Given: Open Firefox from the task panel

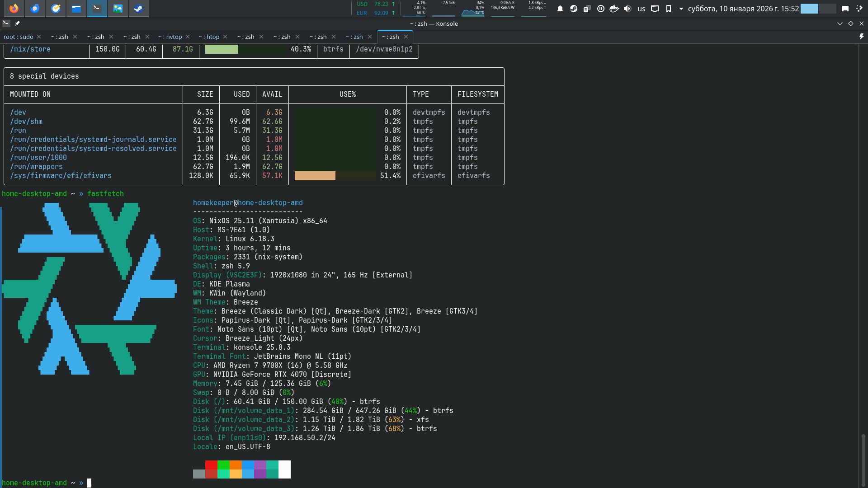Looking at the screenshot, I should tap(14, 8).
